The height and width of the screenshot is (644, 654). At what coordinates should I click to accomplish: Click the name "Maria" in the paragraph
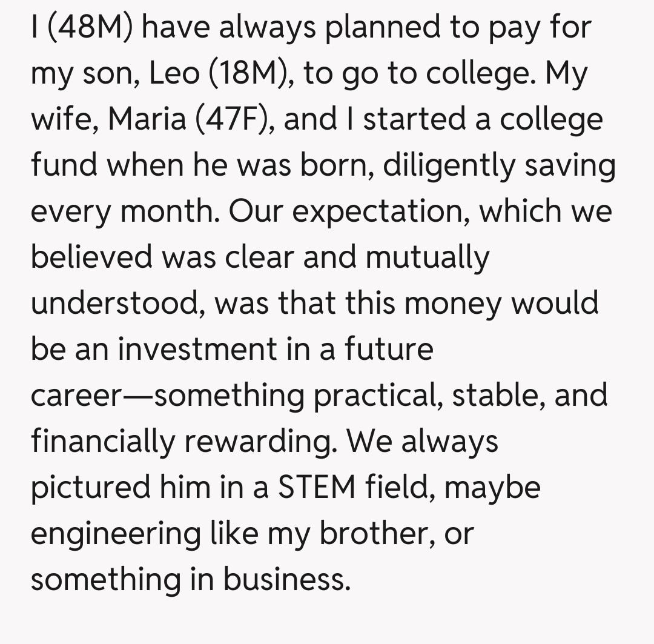coord(147,119)
